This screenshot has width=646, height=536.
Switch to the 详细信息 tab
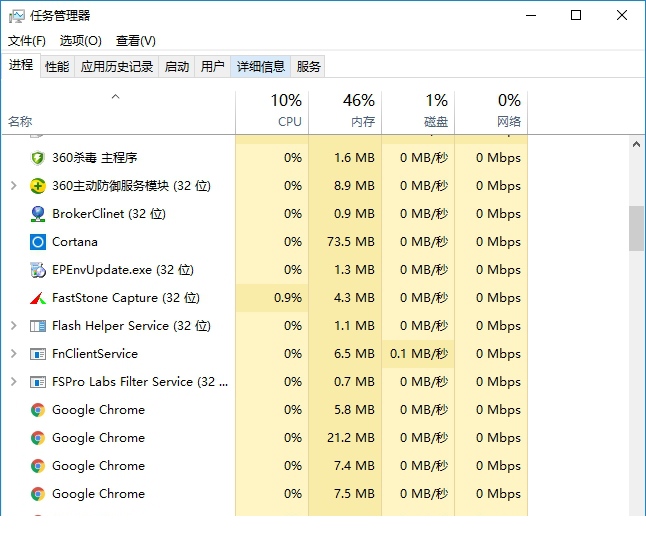tap(261, 66)
